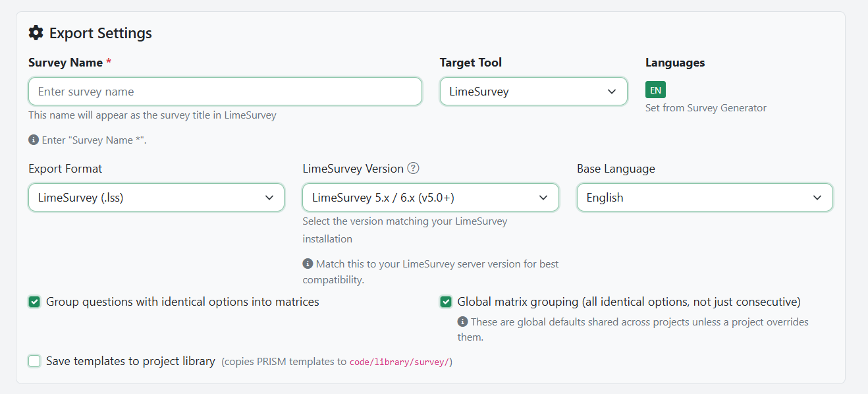Image resolution: width=868 pixels, height=394 pixels.
Task: Click the 'Survey Name *' label
Action: tap(70, 63)
